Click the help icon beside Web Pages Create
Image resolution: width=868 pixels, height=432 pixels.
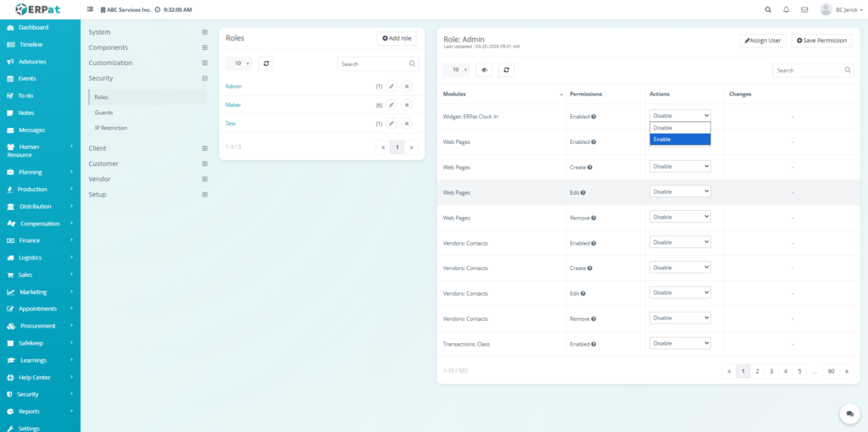(x=589, y=167)
